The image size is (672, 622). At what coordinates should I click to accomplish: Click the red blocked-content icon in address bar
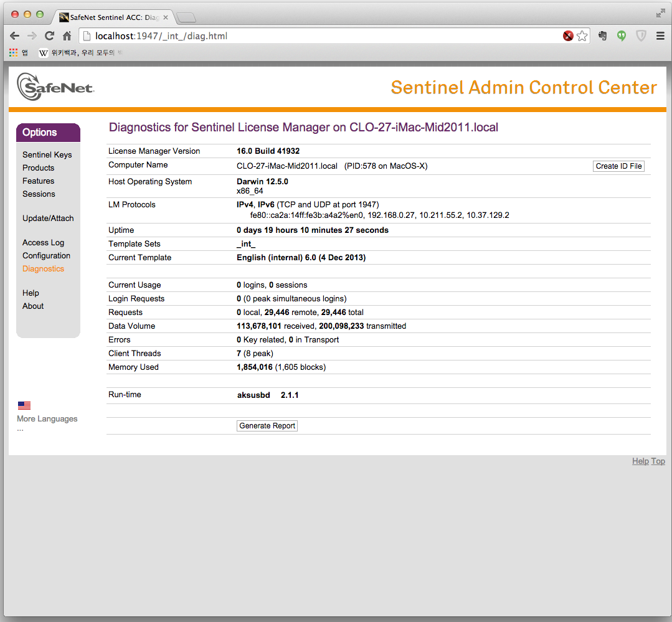pos(568,36)
